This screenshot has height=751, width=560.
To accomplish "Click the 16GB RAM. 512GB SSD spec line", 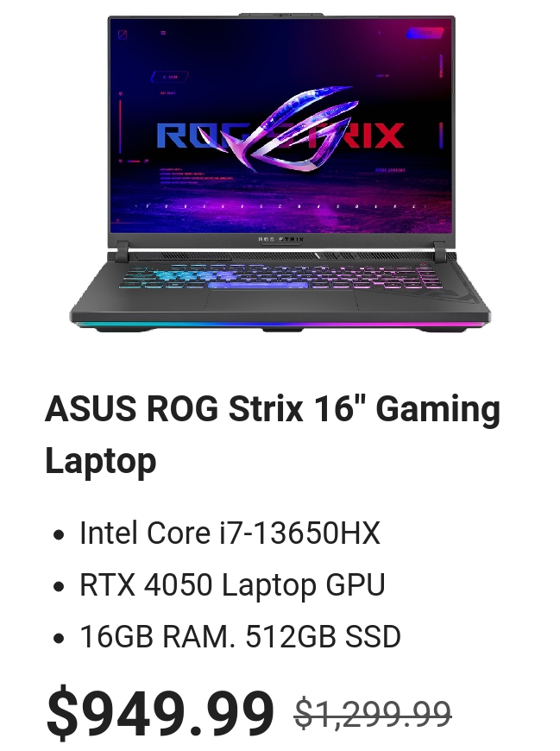I will click(x=240, y=636).
